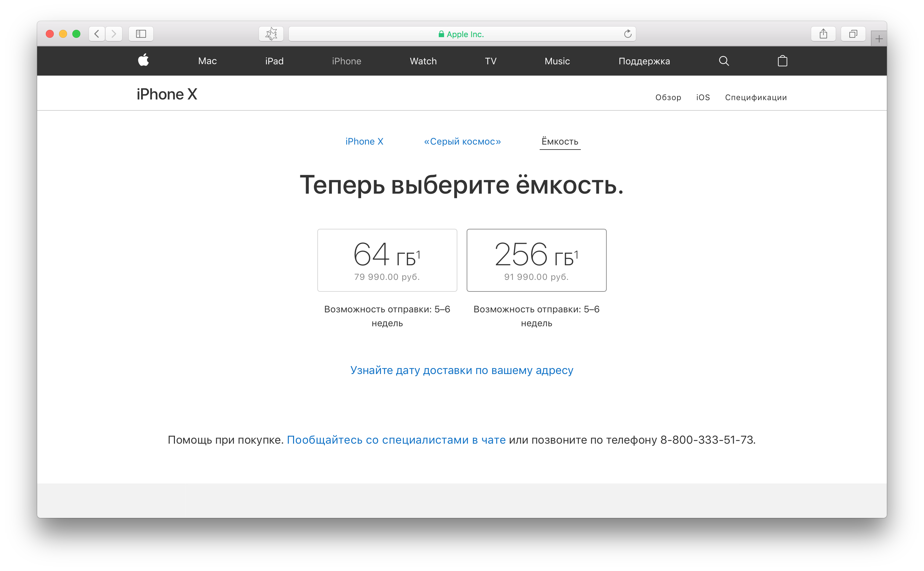The width and height of the screenshot is (924, 571).
Task: Open a new tab with plus button
Action: [879, 39]
